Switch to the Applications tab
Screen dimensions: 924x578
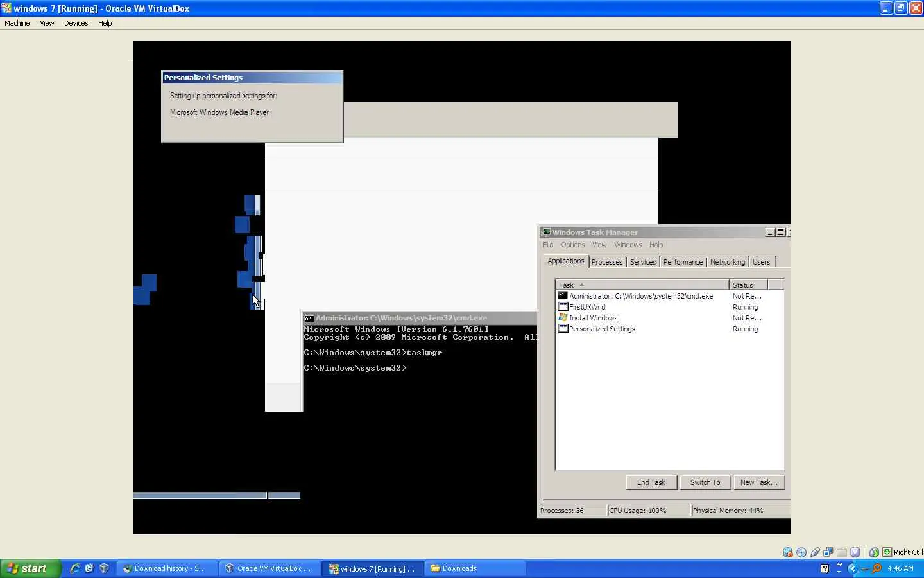[x=566, y=261]
